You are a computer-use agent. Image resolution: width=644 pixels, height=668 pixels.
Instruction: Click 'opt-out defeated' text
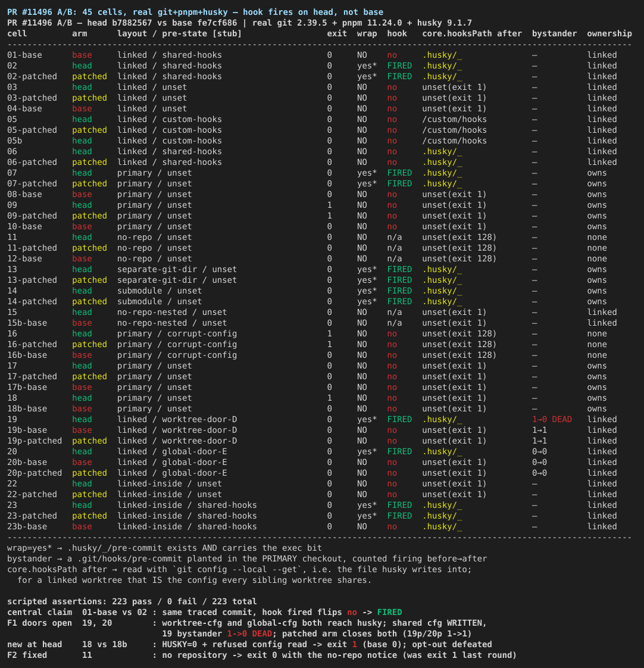click(x=452, y=644)
